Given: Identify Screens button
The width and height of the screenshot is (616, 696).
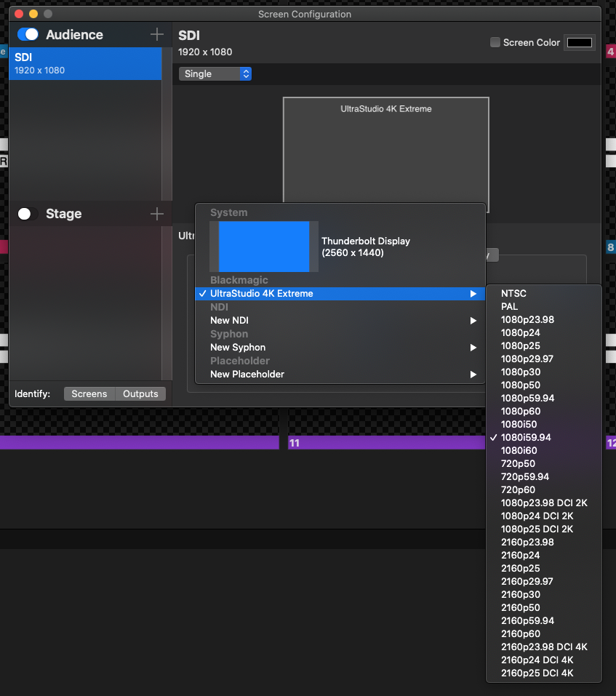Looking at the screenshot, I should pyautogui.click(x=89, y=393).
